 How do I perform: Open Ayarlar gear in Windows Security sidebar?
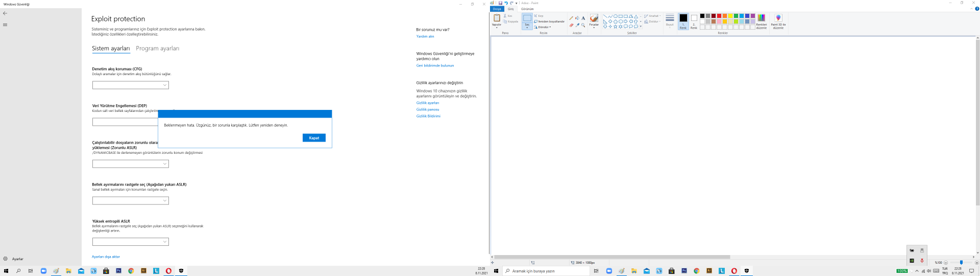click(6, 259)
